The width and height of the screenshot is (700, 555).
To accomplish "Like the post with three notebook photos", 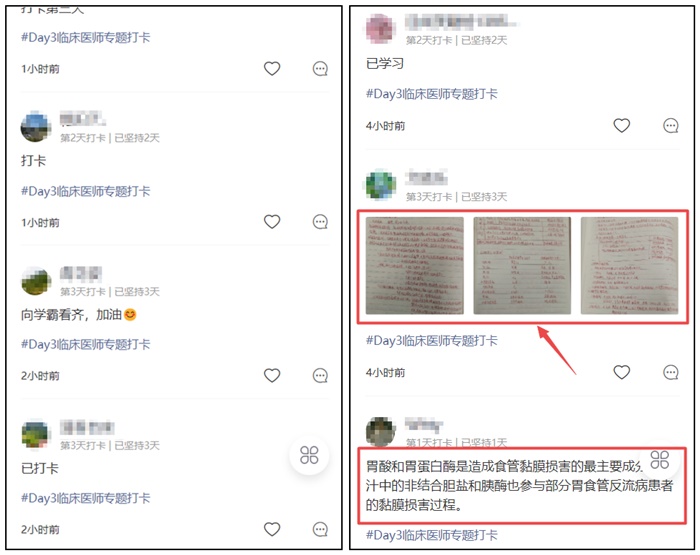I will coord(621,372).
